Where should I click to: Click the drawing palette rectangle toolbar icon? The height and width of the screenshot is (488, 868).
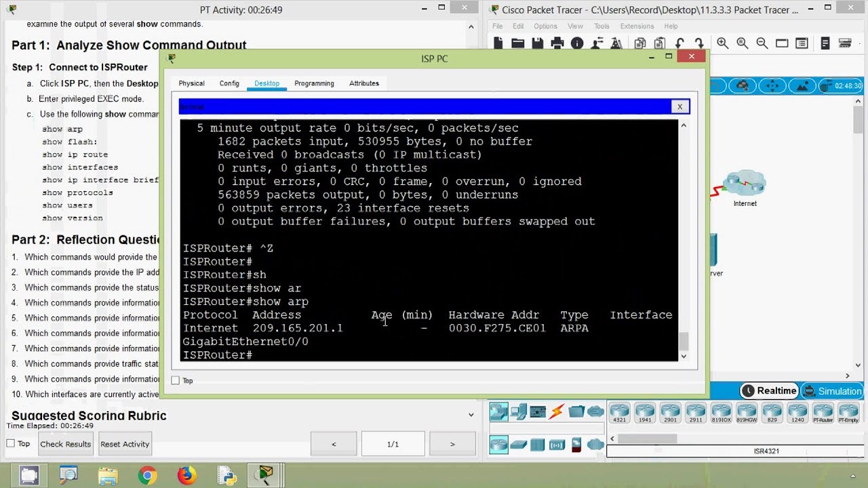[782, 43]
